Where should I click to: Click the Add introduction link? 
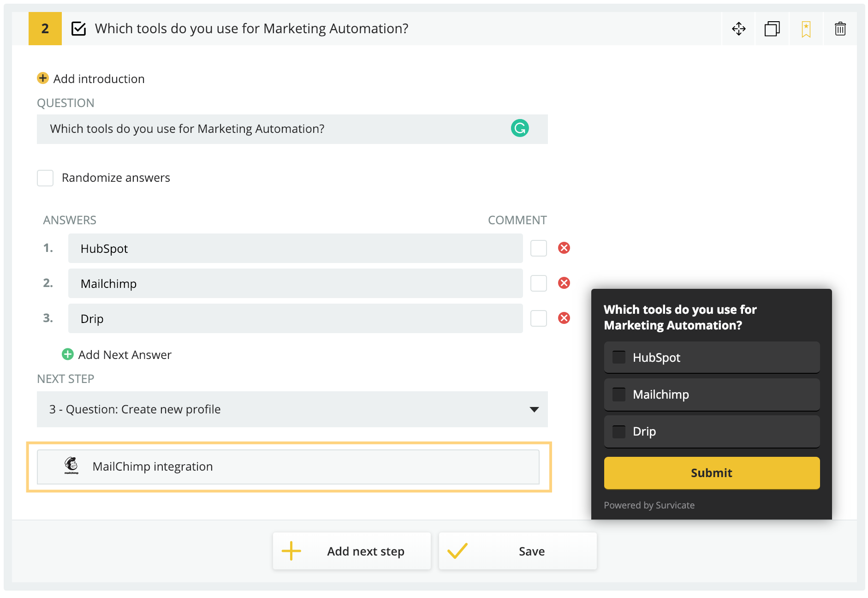(99, 79)
